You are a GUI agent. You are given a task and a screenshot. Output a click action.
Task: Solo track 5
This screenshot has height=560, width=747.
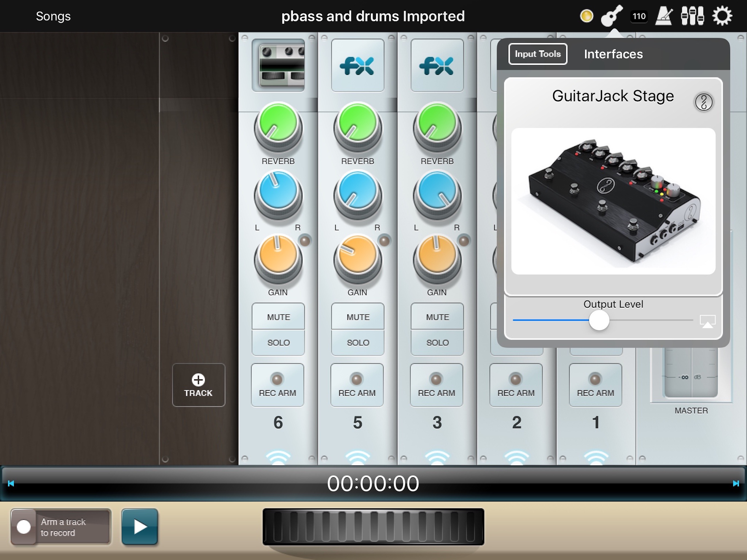pos(358,343)
